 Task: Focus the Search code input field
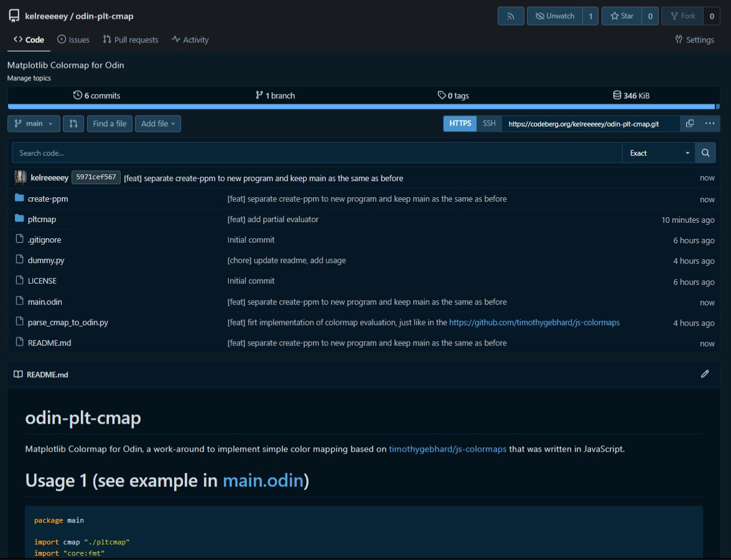[x=317, y=153]
